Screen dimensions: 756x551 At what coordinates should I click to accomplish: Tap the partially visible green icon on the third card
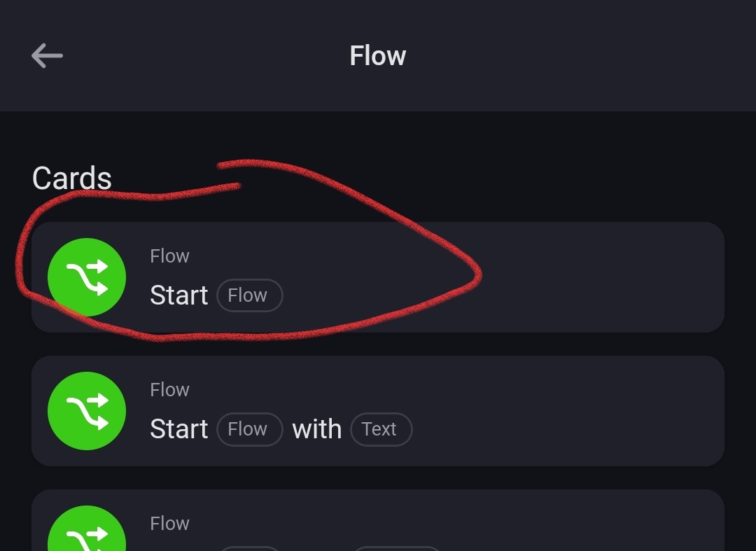click(87, 531)
